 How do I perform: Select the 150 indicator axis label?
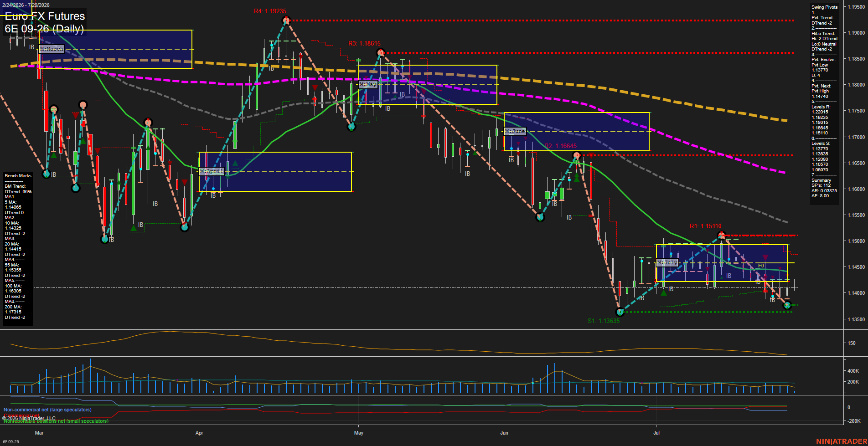pos(851,343)
